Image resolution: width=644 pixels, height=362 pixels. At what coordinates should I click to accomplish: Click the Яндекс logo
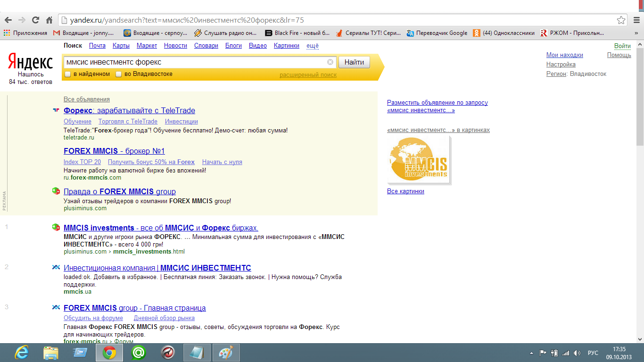coord(30,62)
